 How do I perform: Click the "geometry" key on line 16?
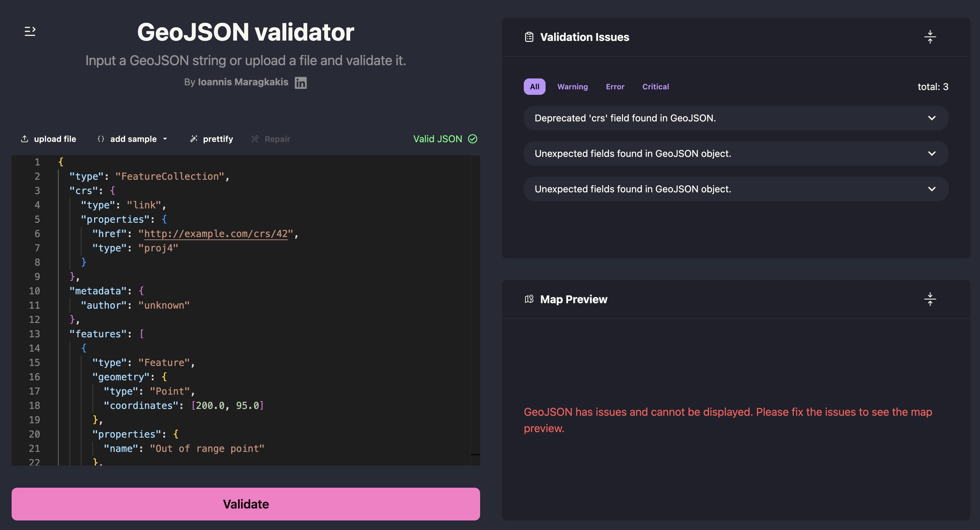tap(121, 377)
